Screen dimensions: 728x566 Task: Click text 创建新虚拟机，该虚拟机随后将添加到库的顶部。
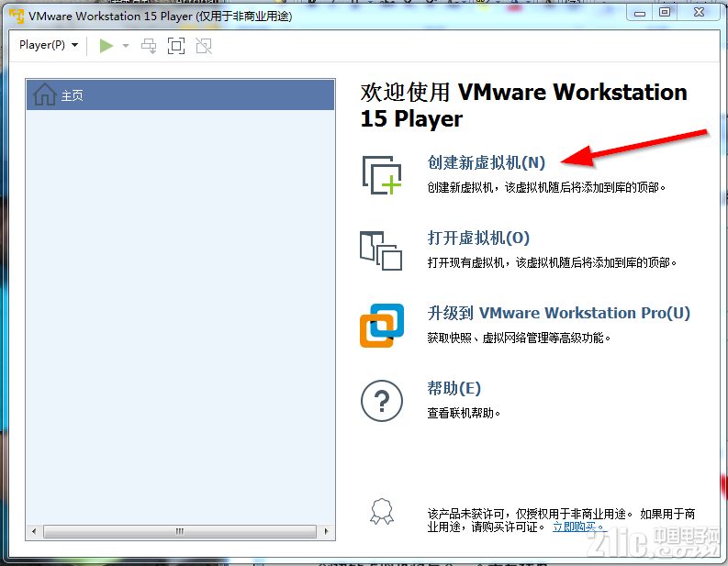[x=546, y=187]
